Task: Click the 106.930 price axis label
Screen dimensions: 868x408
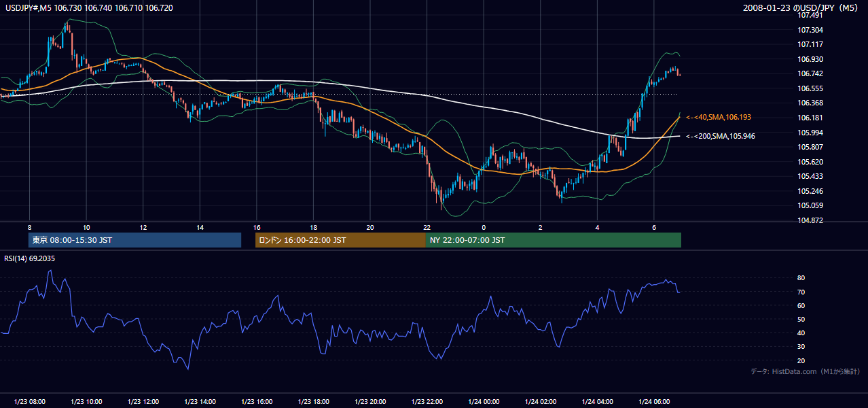Action: click(x=810, y=60)
